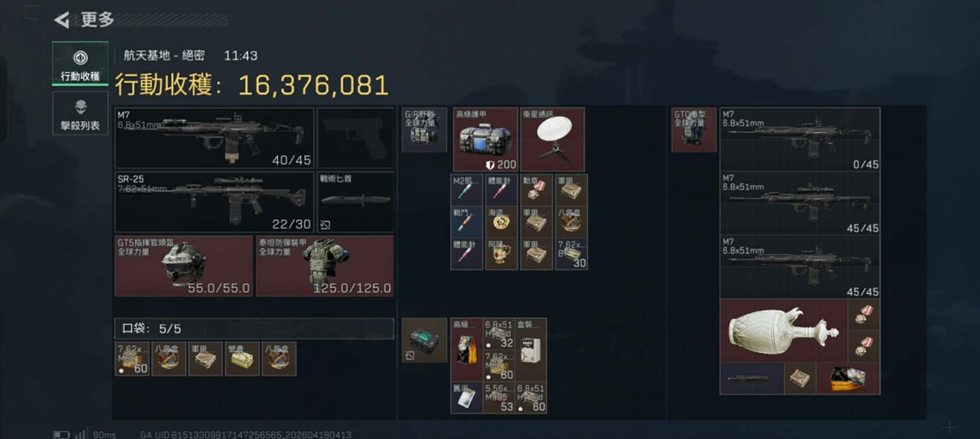The image size is (980, 439).
Task: Select the GTO重型 backpack slot
Action: (x=694, y=130)
